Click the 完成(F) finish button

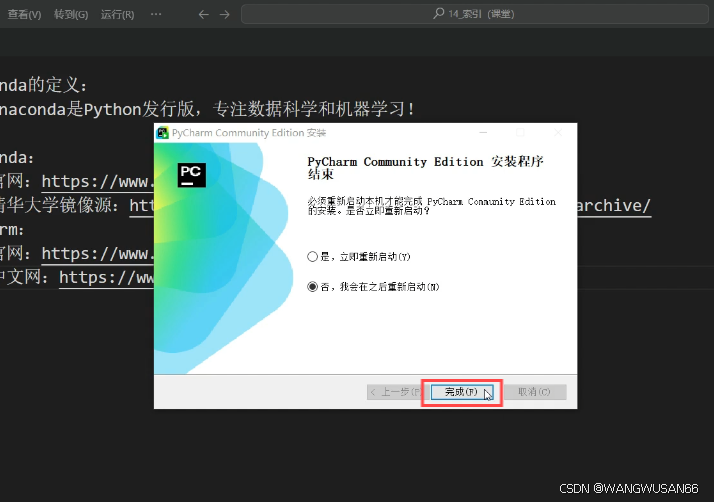(x=462, y=392)
